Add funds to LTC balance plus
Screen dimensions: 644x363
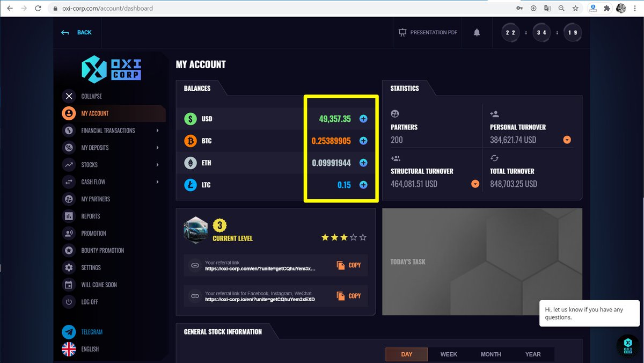pos(363,185)
